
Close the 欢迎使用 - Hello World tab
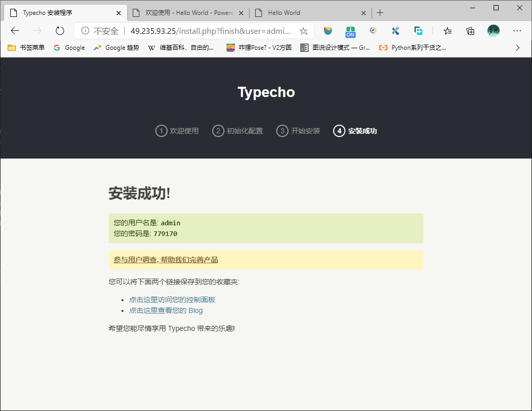[241, 13]
